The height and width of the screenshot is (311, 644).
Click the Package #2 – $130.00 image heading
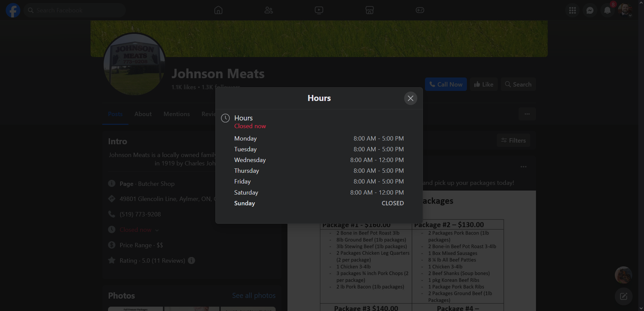449,225
